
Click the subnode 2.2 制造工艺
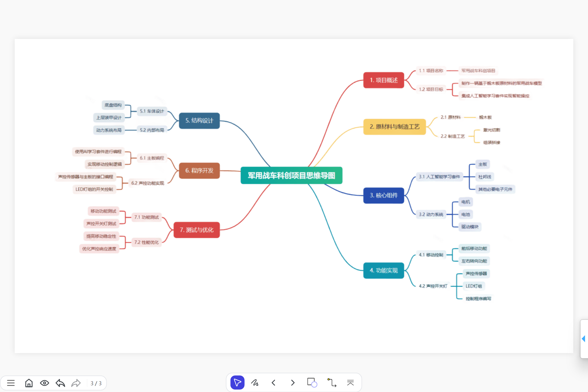coord(453,136)
